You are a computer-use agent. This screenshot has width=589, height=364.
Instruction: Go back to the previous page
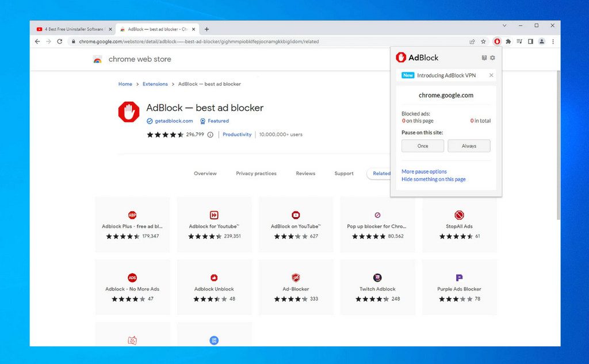click(37, 41)
